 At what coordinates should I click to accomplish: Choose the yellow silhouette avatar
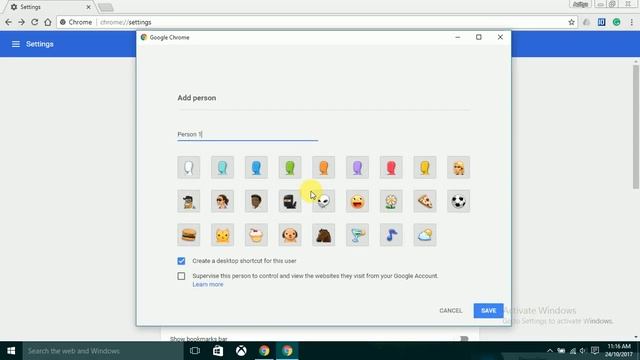(424, 167)
